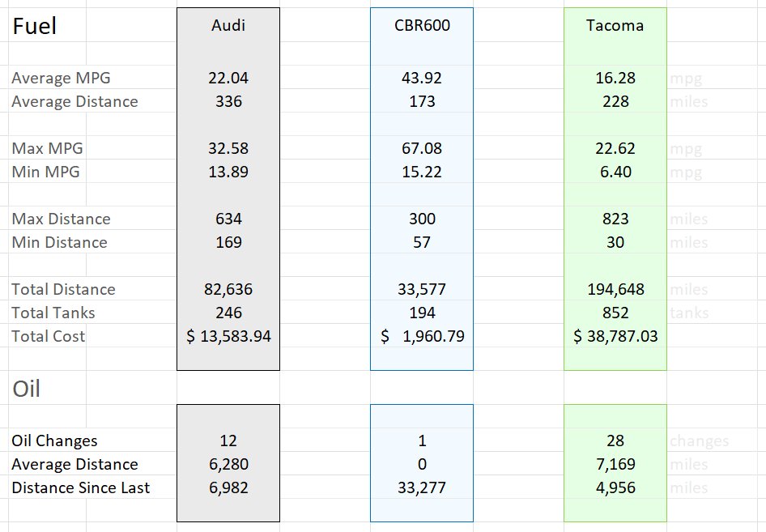Select 'miles' unit in Total Distance row

pyautogui.click(x=689, y=289)
